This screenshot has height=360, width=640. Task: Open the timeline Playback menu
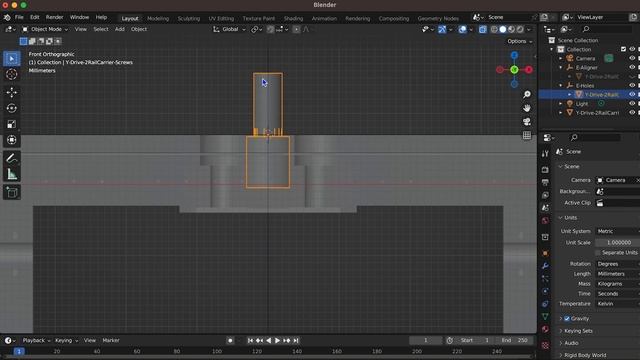pos(36,340)
